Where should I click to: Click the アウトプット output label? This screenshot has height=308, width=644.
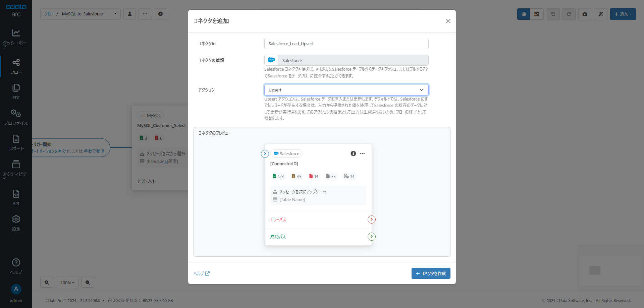point(146,181)
